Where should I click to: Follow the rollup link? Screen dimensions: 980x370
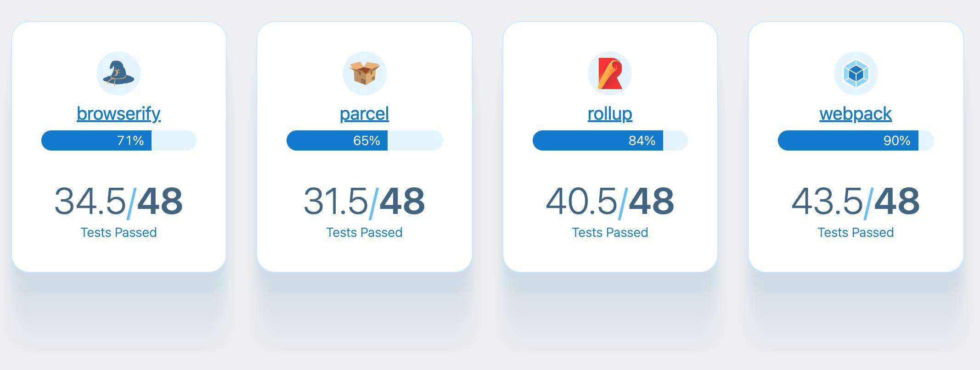tap(610, 113)
